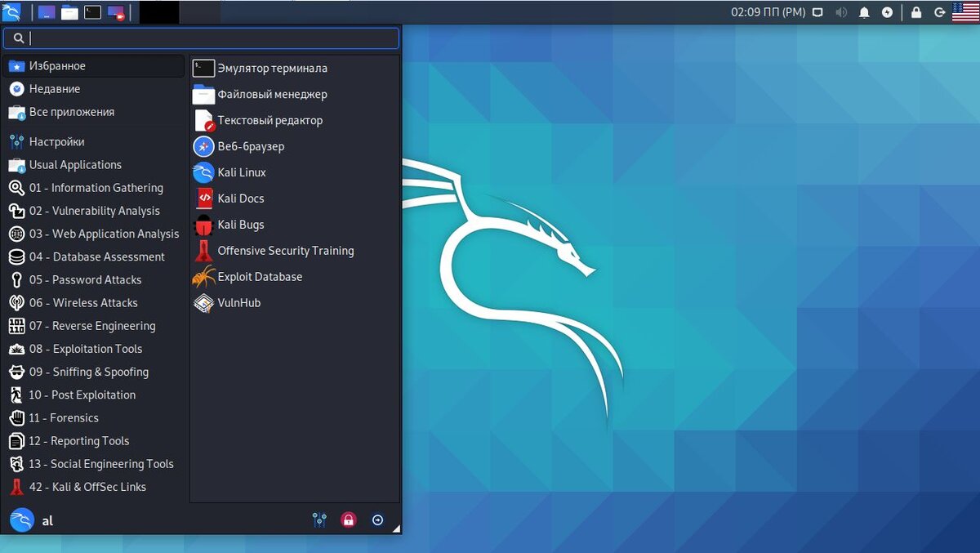Image resolution: width=980 pixels, height=553 pixels.
Task: Open 01 - Information Gathering category
Action: [x=95, y=188]
